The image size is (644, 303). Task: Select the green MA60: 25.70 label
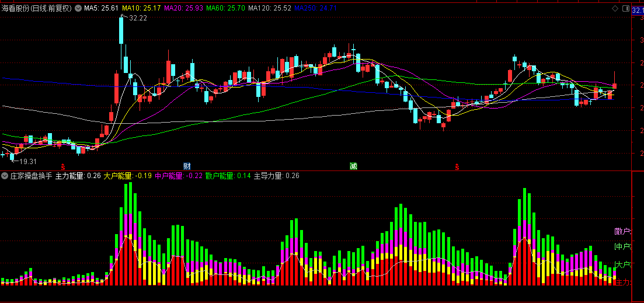(x=225, y=8)
